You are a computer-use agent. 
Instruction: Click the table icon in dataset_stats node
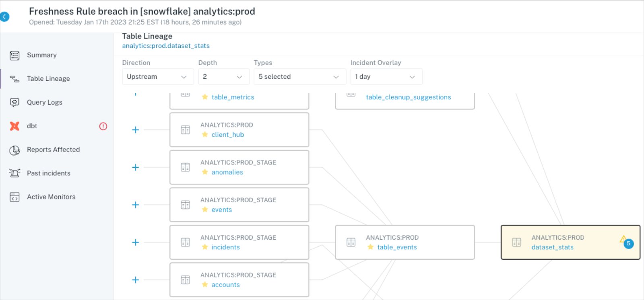pos(516,242)
